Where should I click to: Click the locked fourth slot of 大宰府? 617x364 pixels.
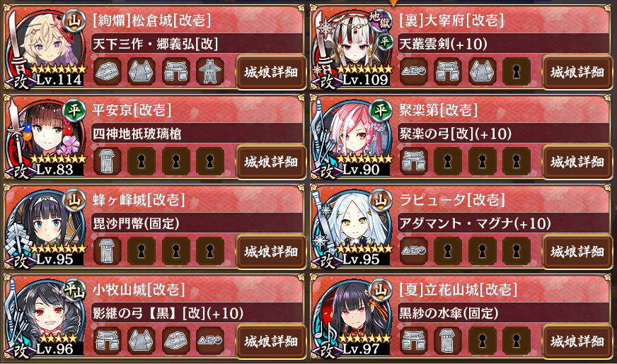(x=517, y=72)
